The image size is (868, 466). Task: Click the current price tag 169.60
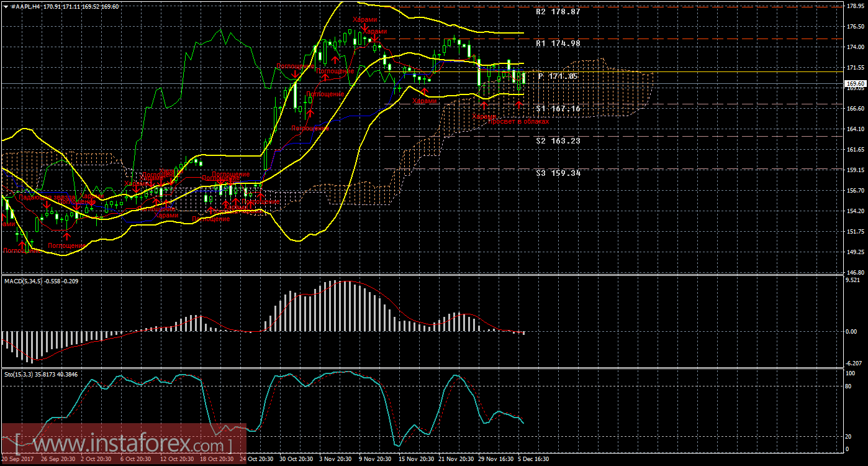pyautogui.click(x=854, y=83)
